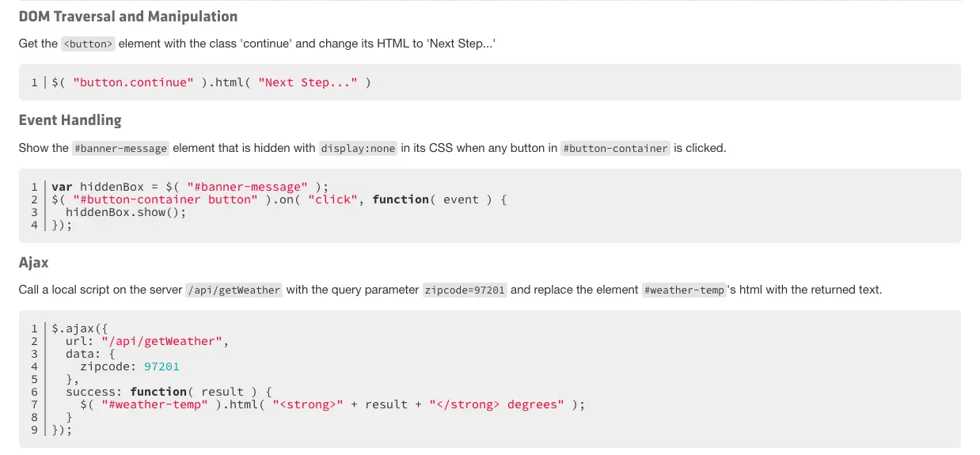The height and width of the screenshot is (455, 980).
Task: Click the inline #weather-temp code label
Action: [x=684, y=290]
